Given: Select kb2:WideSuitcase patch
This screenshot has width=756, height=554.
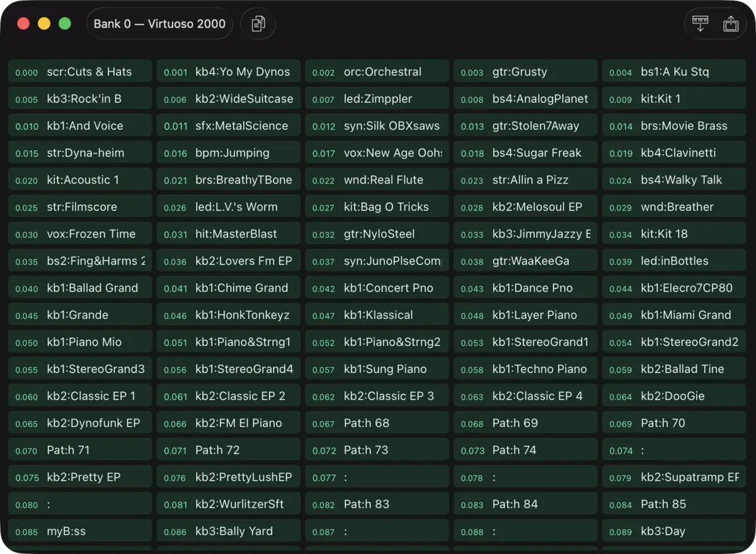Looking at the screenshot, I should [229, 98].
